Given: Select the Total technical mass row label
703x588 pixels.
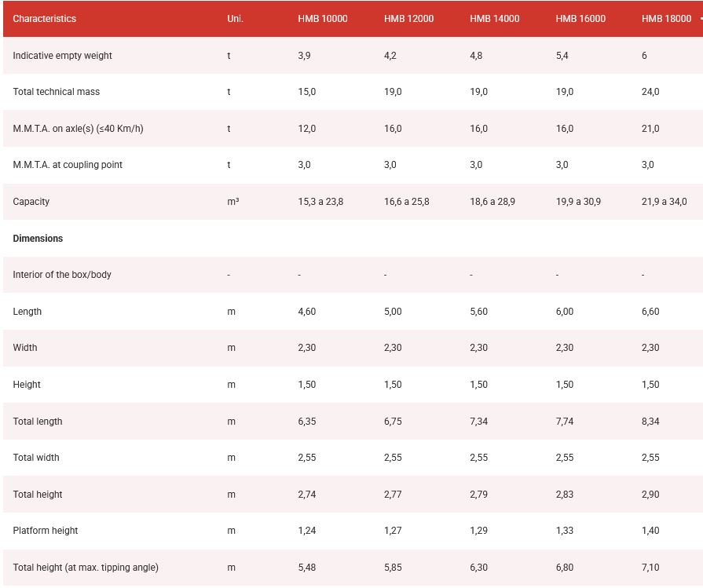Looking at the screenshot, I should point(57,92).
